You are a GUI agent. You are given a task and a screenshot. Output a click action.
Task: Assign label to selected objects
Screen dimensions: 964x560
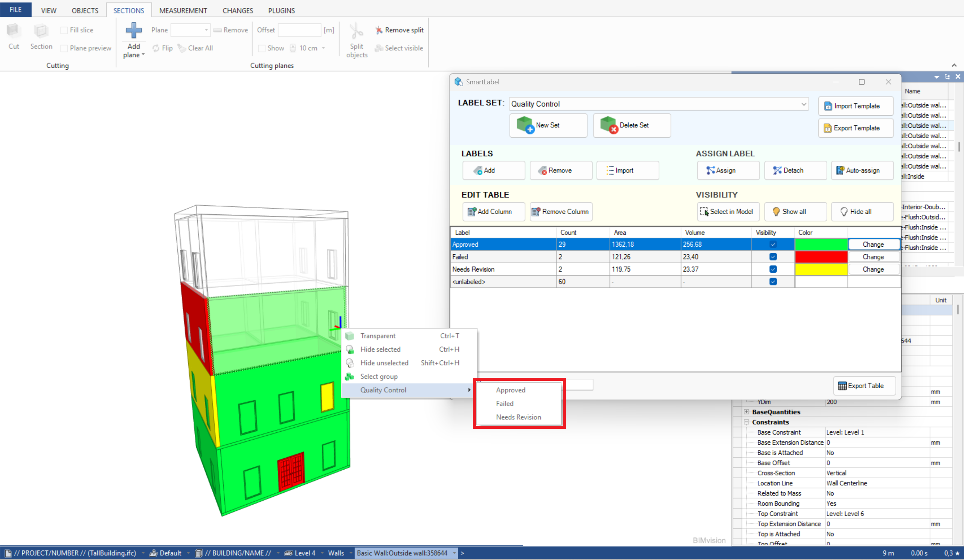click(x=728, y=170)
